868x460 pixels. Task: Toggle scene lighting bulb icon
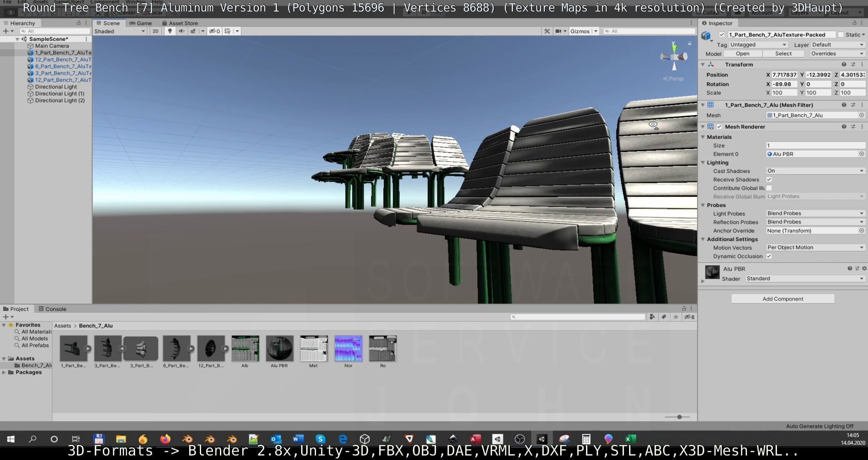[x=170, y=31]
